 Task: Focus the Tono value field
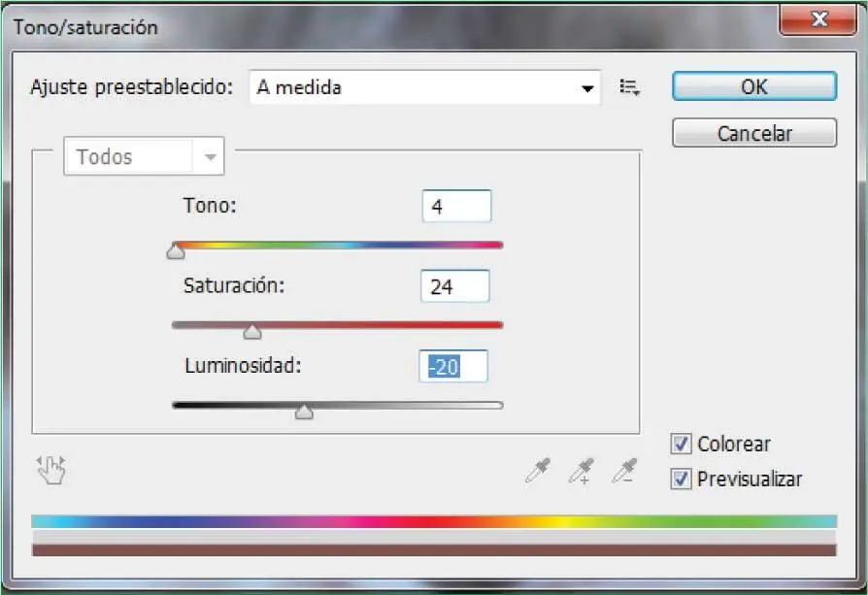pos(456,207)
